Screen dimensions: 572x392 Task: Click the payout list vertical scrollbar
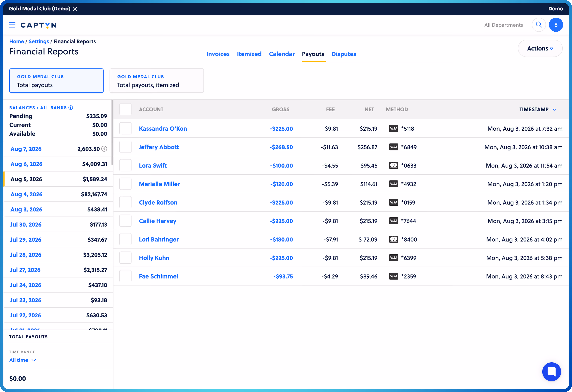click(x=112, y=132)
